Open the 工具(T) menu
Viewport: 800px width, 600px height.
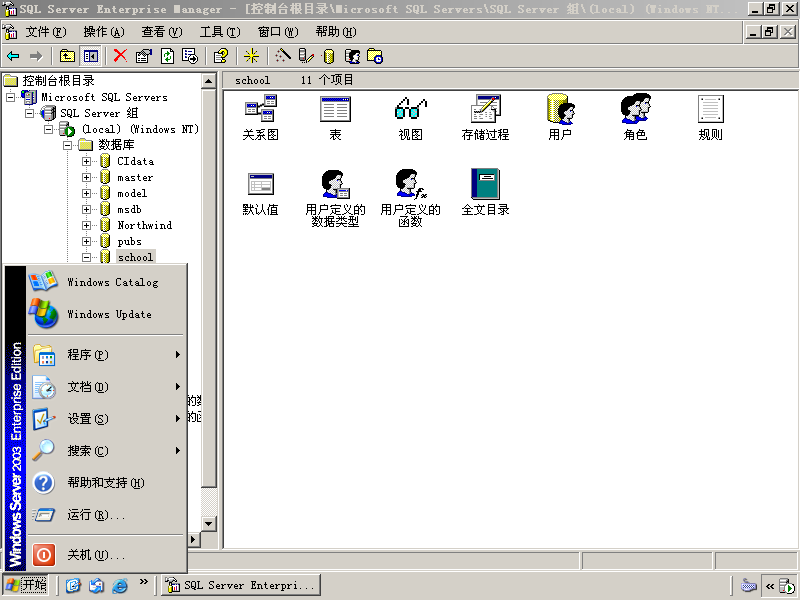pos(220,32)
